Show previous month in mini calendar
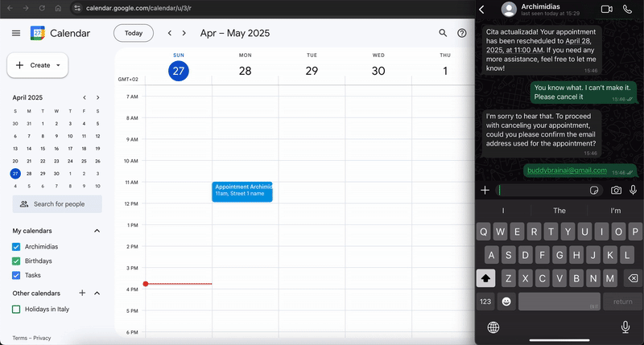 [85, 97]
